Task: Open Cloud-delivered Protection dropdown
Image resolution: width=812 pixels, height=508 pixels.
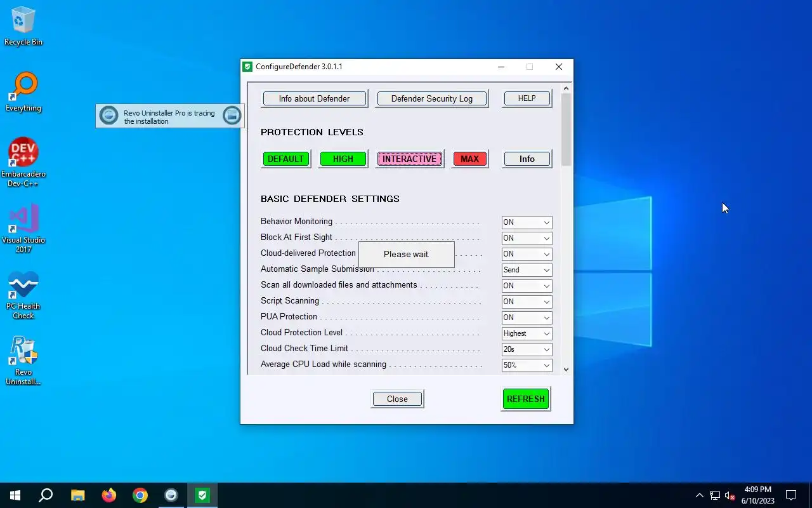Action: (x=527, y=254)
